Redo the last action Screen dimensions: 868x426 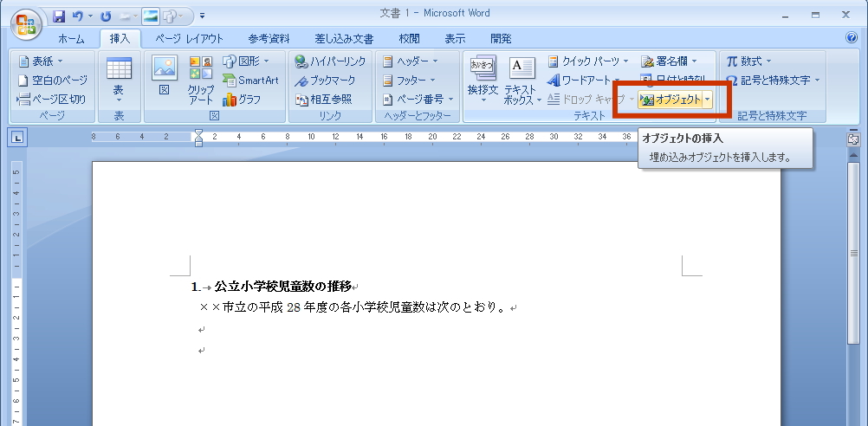[106, 16]
